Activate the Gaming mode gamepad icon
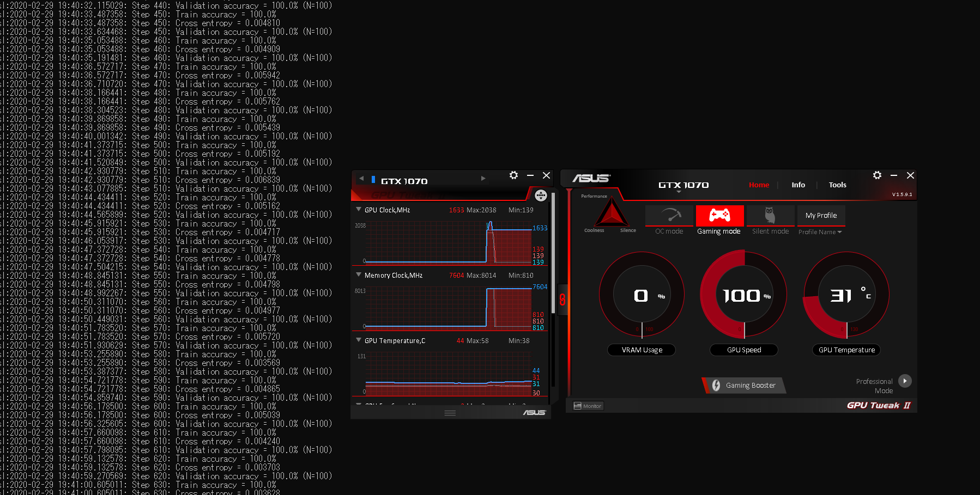This screenshot has height=495, width=980. pyautogui.click(x=719, y=215)
